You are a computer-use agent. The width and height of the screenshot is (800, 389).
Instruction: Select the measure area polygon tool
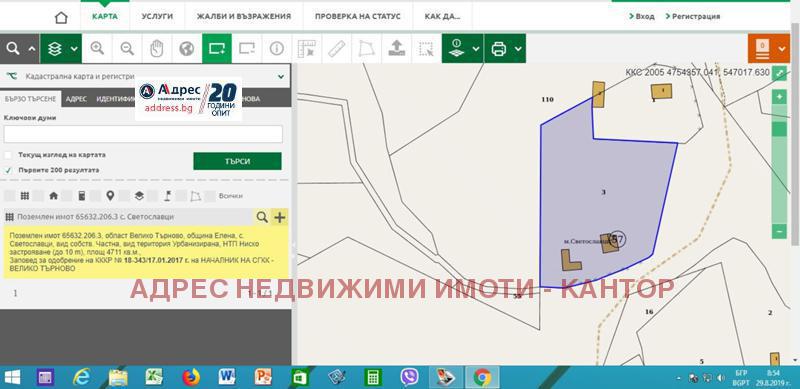click(366, 48)
